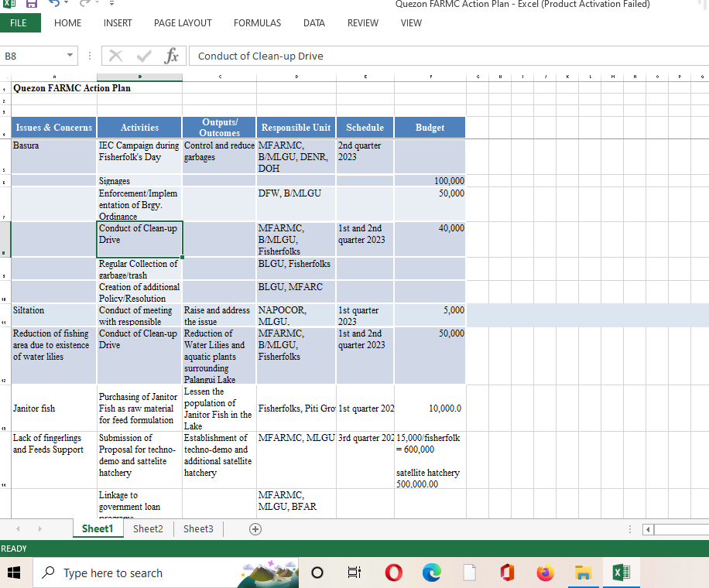Select the Outputs/Outcomes header cell
Image resolution: width=709 pixels, height=588 pixels.
[219, 128]
